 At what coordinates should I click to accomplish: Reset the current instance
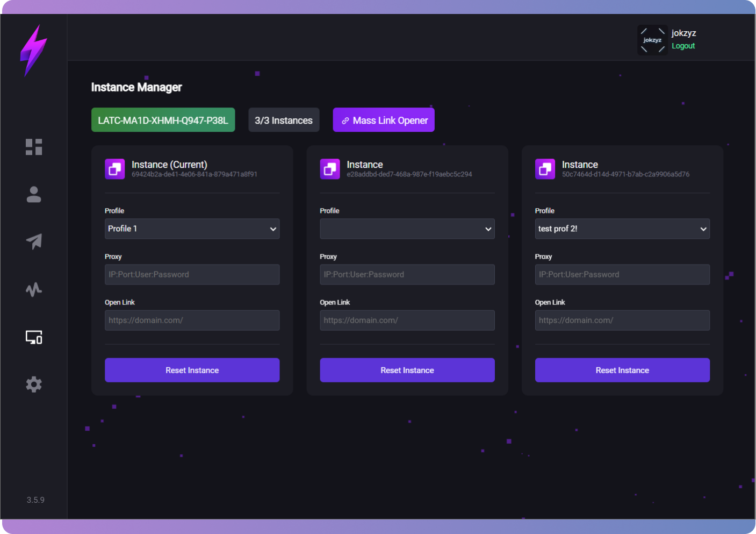point(192,370)
